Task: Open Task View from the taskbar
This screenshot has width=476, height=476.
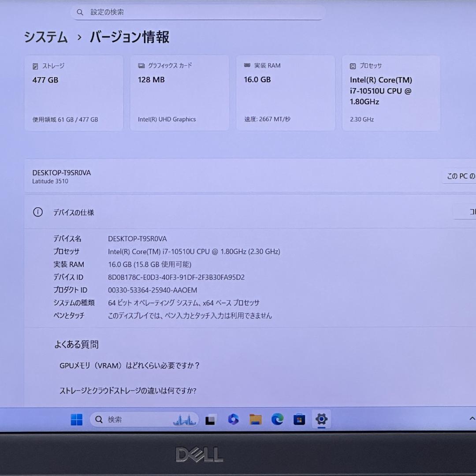Action: click(x=211, y=420)
